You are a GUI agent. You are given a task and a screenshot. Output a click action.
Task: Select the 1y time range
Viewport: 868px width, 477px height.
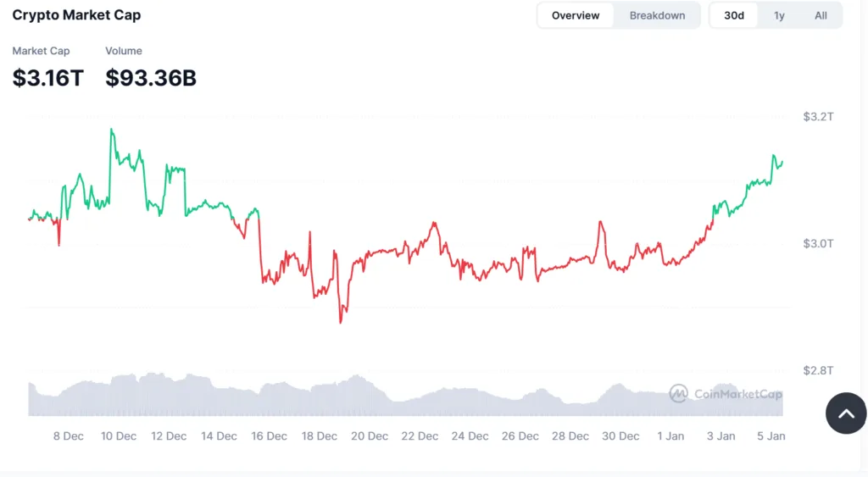coord(779,15)
